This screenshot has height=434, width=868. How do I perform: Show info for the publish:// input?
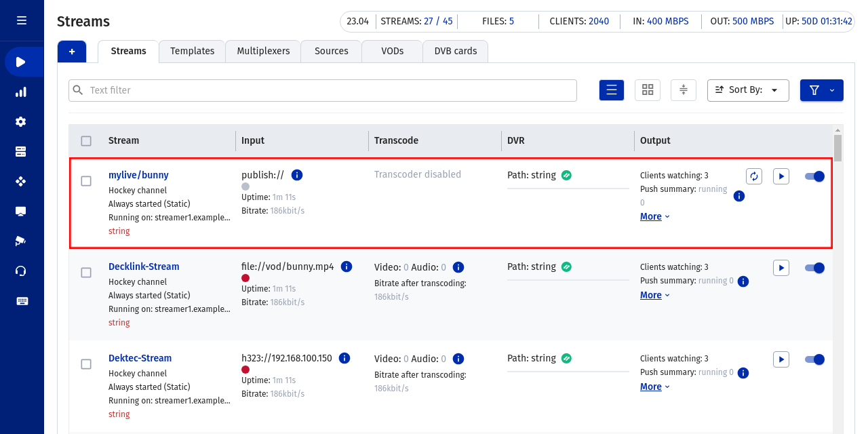[297, 175]
